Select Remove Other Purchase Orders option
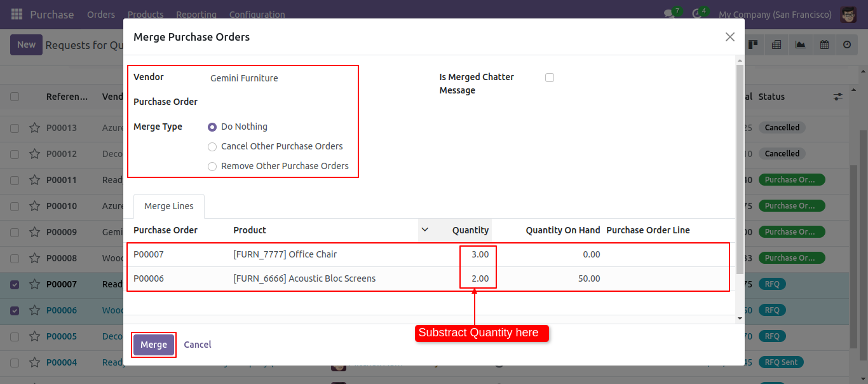868x384 pixels. pyautogui.click(x=212, y=167)
